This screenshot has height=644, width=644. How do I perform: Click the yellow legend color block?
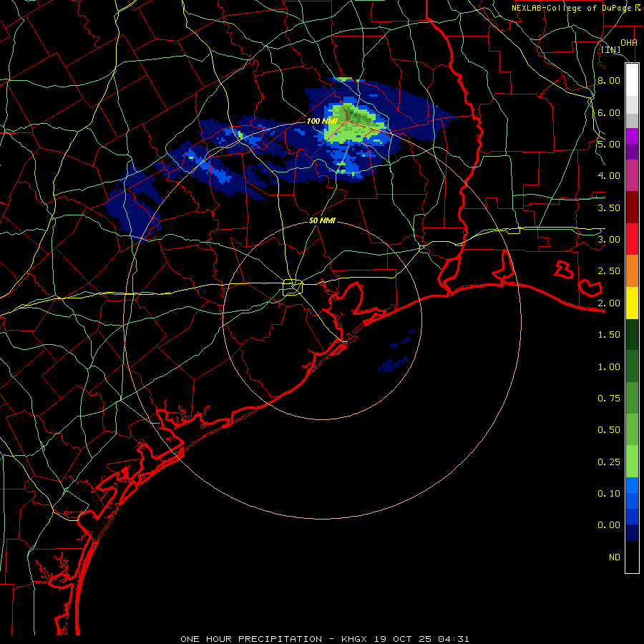(x=632, y=303)
